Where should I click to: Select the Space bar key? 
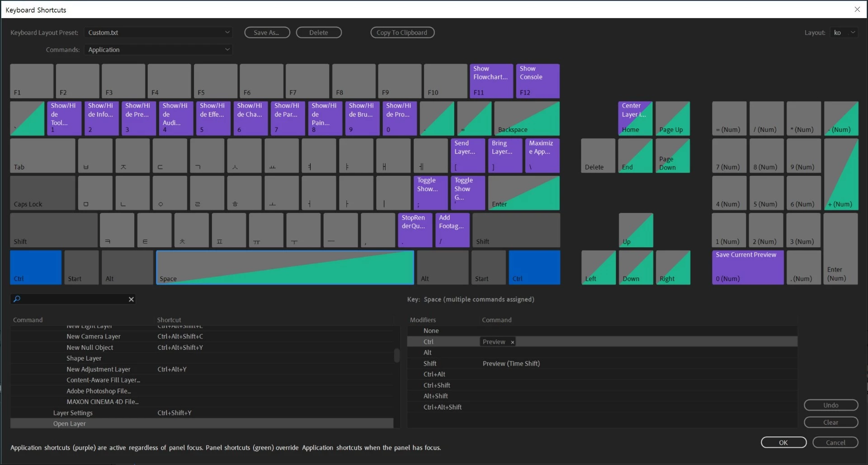point(285,268)
